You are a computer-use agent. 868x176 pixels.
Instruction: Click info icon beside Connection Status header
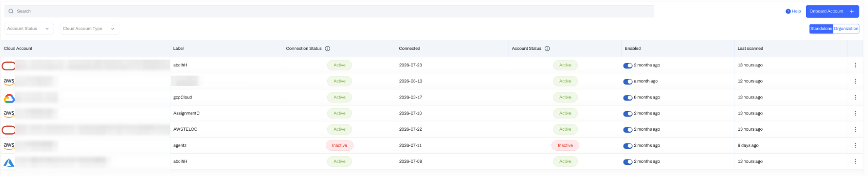[328, 48]
